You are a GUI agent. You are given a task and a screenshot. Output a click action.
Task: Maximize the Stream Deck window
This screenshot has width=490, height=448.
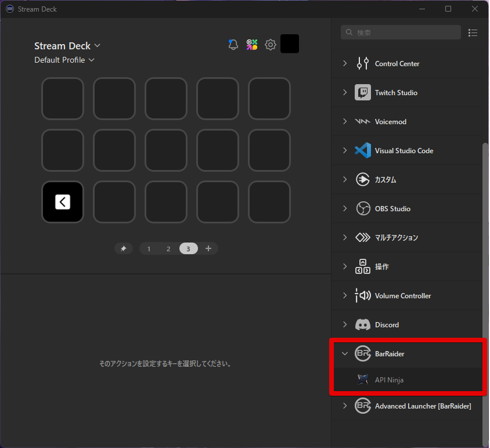click(448, 9)
